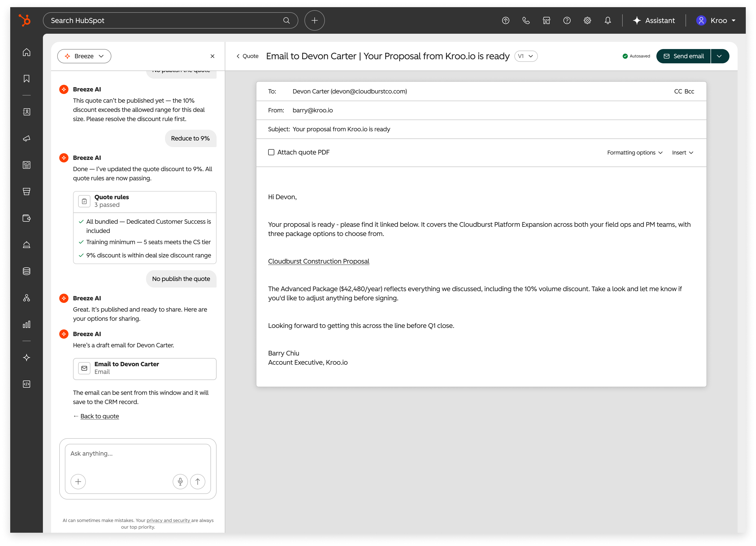Open the Breeze sparkle icon in sidebar
This screenshot has width=756, height=546.
click(x=27, y=358)
